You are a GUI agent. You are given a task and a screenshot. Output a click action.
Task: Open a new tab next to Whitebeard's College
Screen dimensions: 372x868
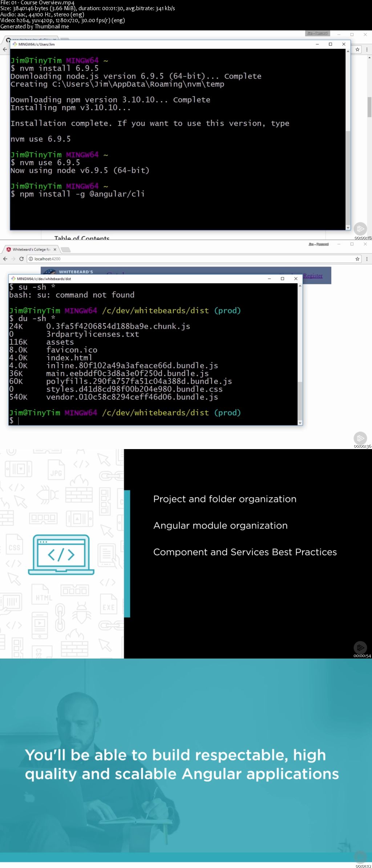[x=66, y=249]
